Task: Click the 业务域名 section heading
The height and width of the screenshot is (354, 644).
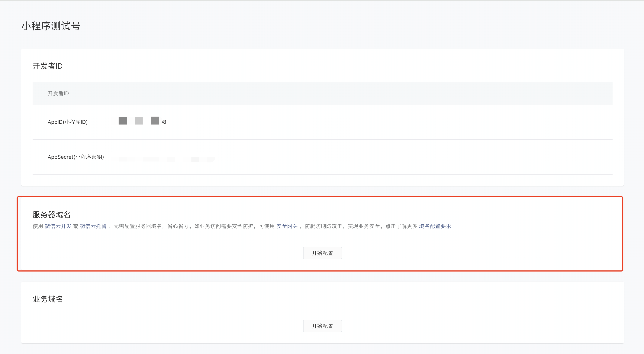Action: (47, 299)
